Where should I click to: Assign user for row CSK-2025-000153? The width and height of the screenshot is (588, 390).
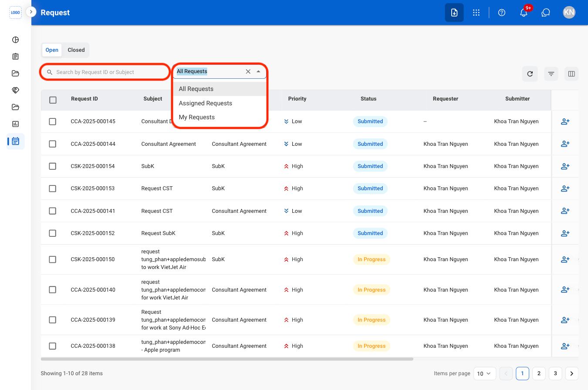(x=565, y=188)
